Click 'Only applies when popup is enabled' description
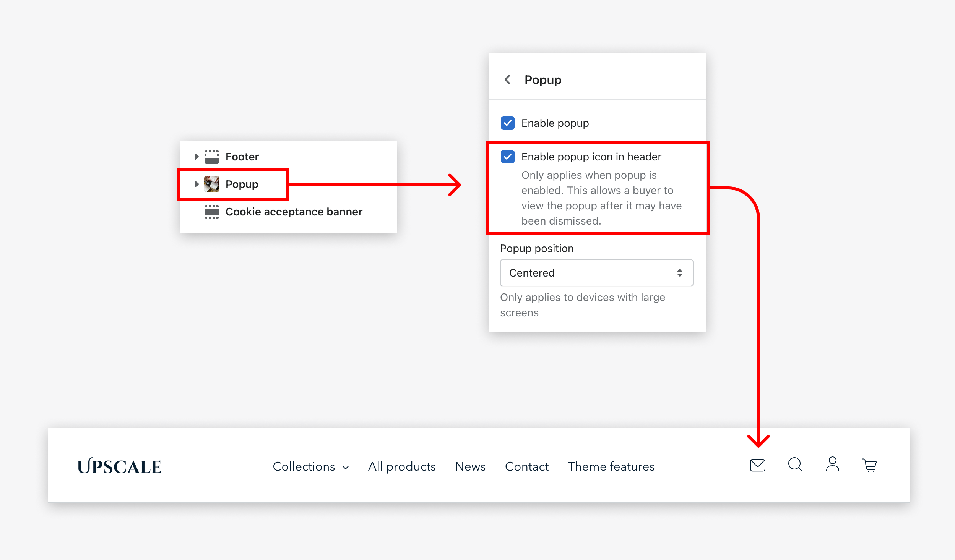This screenshot has width=955, height=560. tap(601, 198)
